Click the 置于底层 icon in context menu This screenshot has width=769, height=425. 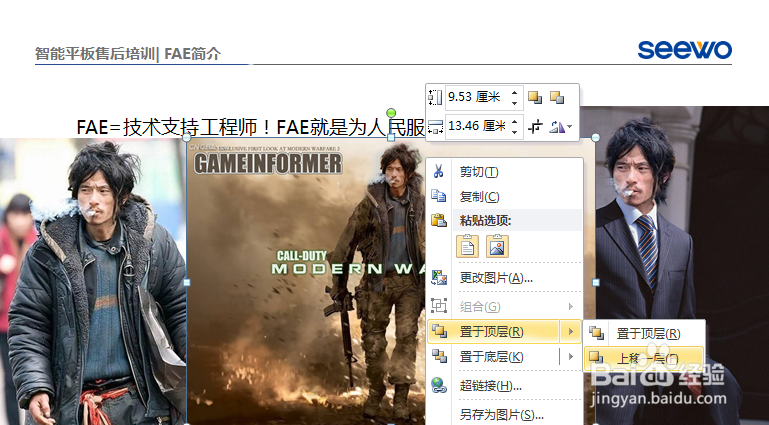coord(438,356)
